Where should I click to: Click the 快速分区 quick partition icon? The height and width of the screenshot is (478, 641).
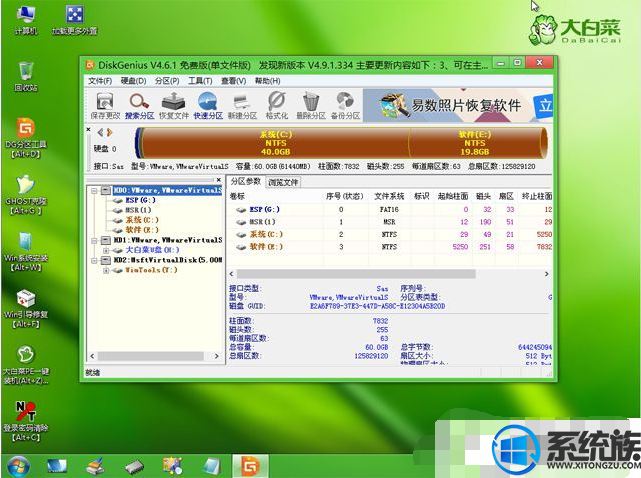click(x=208, y=105)
